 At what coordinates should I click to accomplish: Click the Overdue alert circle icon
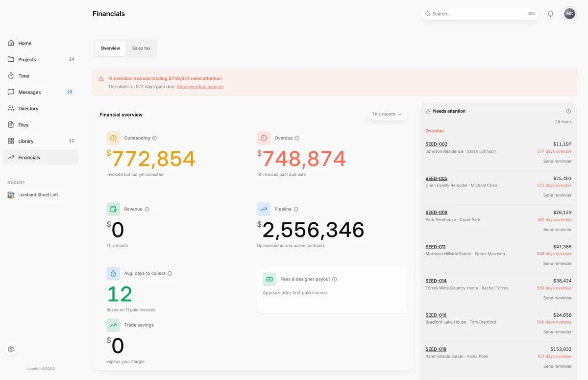pyautogui.click(x=264, y=138)
